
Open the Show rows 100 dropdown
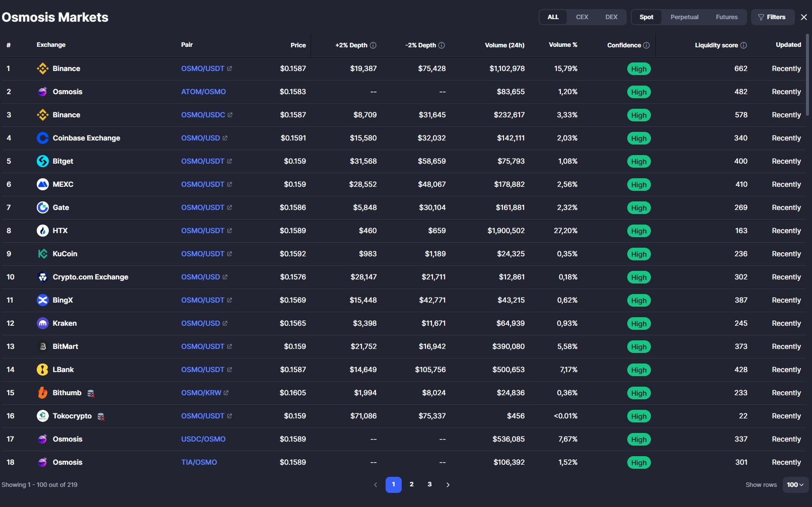click(795, 485)
